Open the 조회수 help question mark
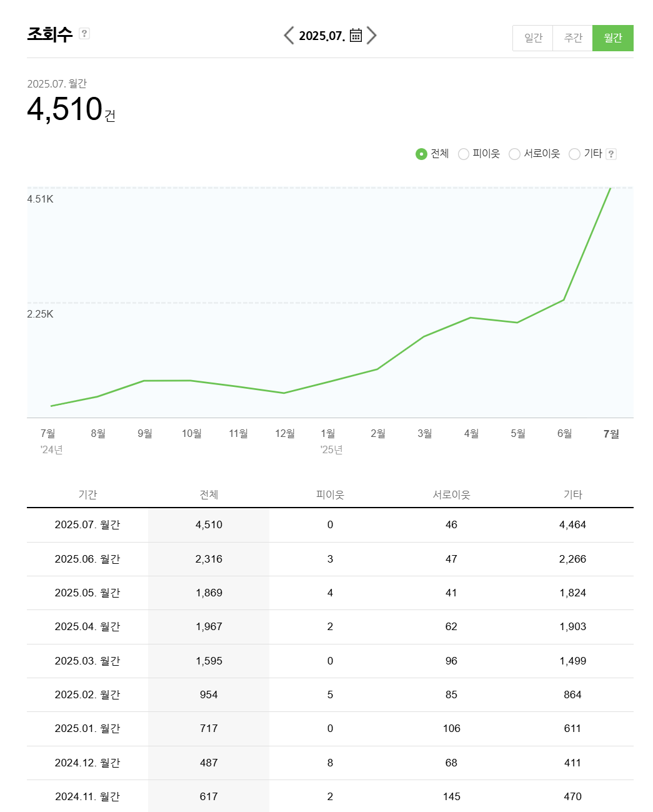The image size is (653, 812). (84, 33)
